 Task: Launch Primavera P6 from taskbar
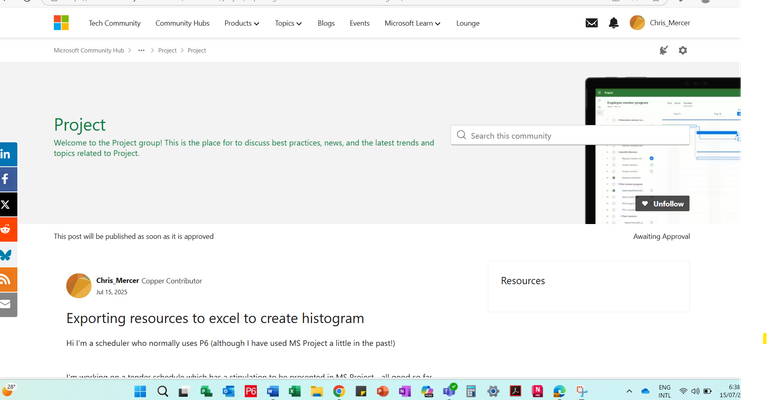coord(250,391)
